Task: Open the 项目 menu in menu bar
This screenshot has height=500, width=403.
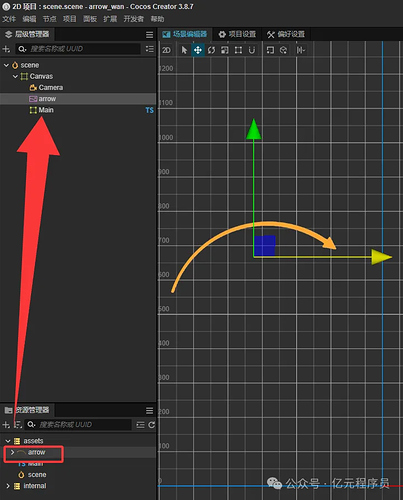Action: (70, 19)
